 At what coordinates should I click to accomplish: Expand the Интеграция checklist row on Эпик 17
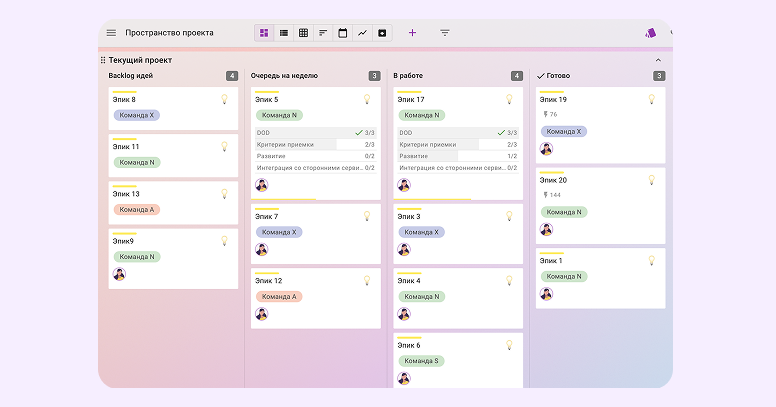point(457,168)
